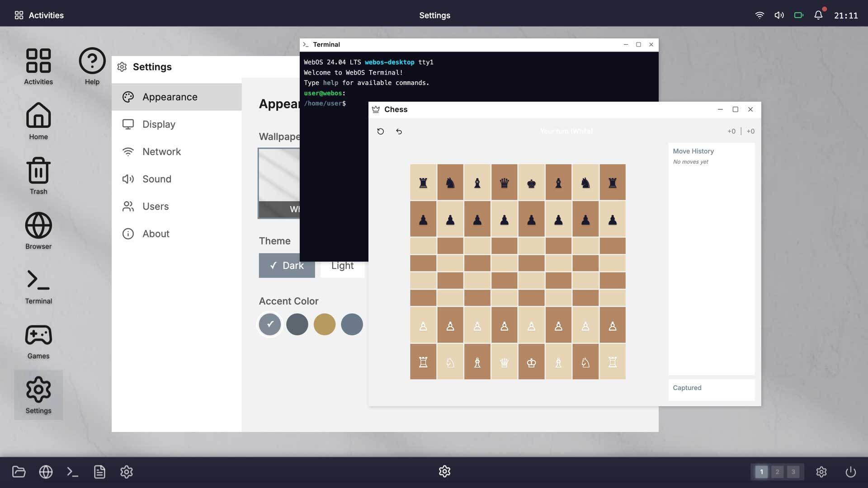This screenshot has width=868, height=488.
Task: Choose the steel blue accent color
Action: pos(352,324)
